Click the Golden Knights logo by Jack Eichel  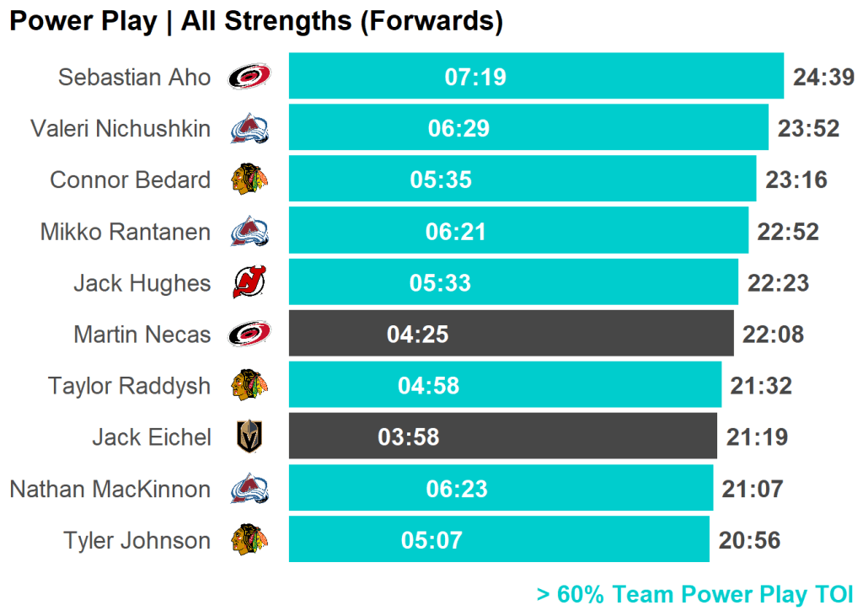(249, 437)
